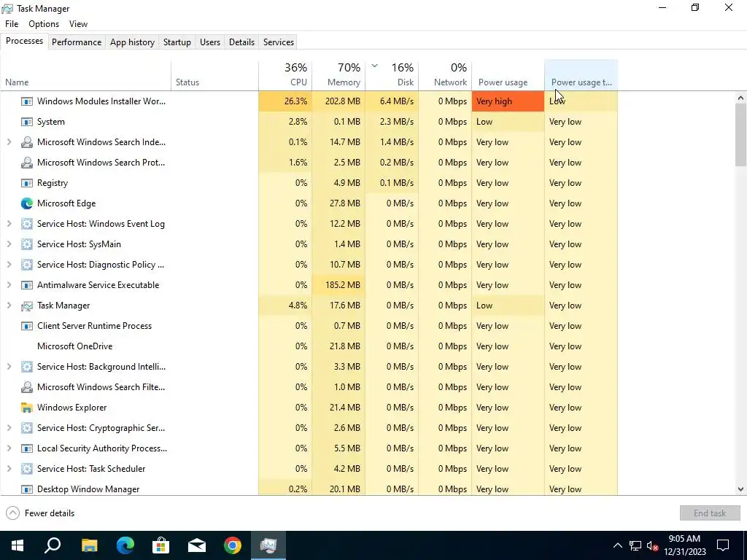The height and width of the screenshot is (560, 747).
Task: Click the Windows Modules Installer Worker process icon
Action: point(27,101)
